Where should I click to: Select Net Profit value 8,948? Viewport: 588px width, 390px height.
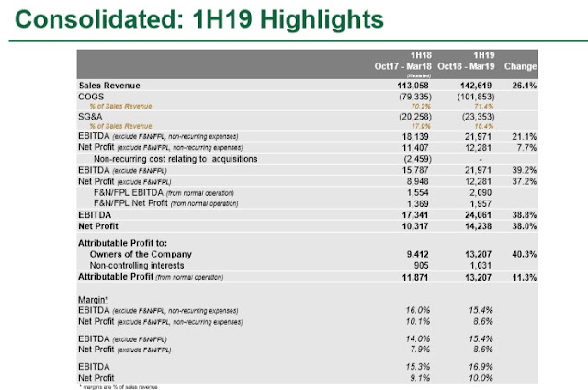coord(417,182)
